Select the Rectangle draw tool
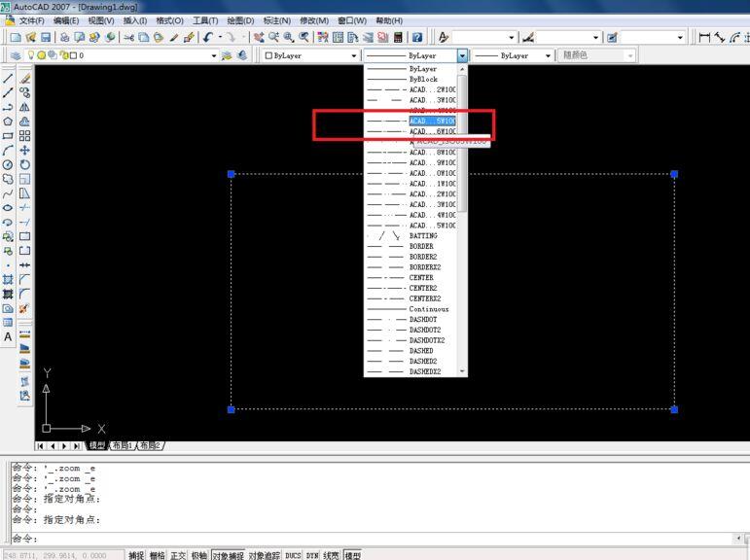This screenshot has height=560, width=750. pyautogui.click(x=8, y=136)
